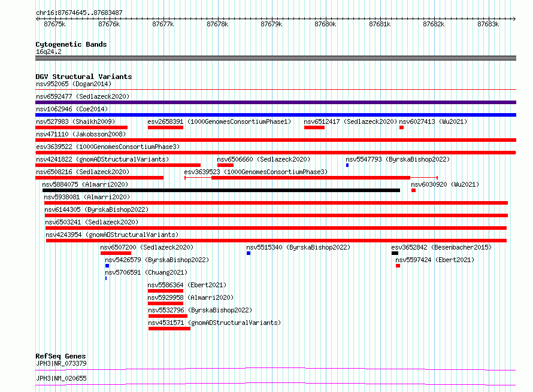Click the red nsv6512417 variant bar

pos(314,127)
